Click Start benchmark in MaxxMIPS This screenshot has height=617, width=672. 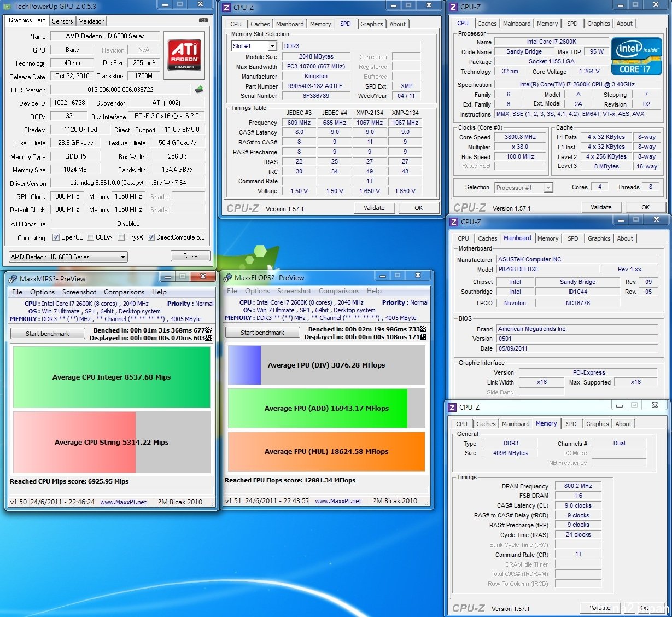(x=48, y=334)
